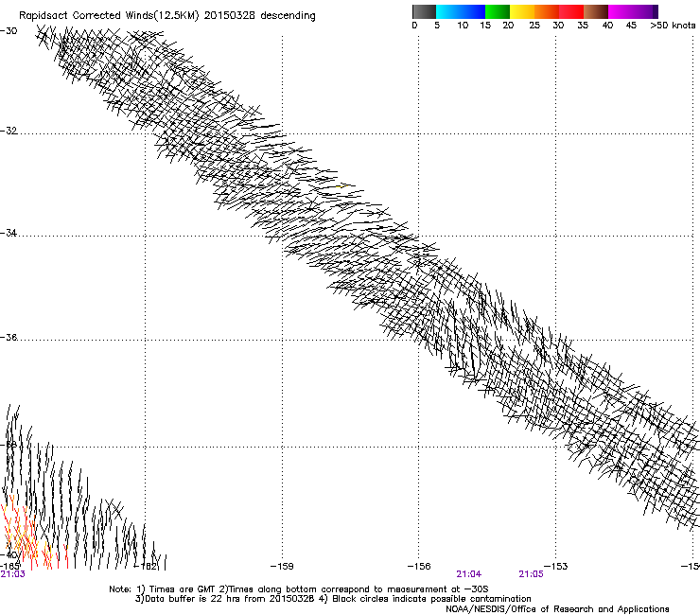700x615 pixels.
Task: Click the green 15-20 knots legend segment
Action: [x=498, y=11]
